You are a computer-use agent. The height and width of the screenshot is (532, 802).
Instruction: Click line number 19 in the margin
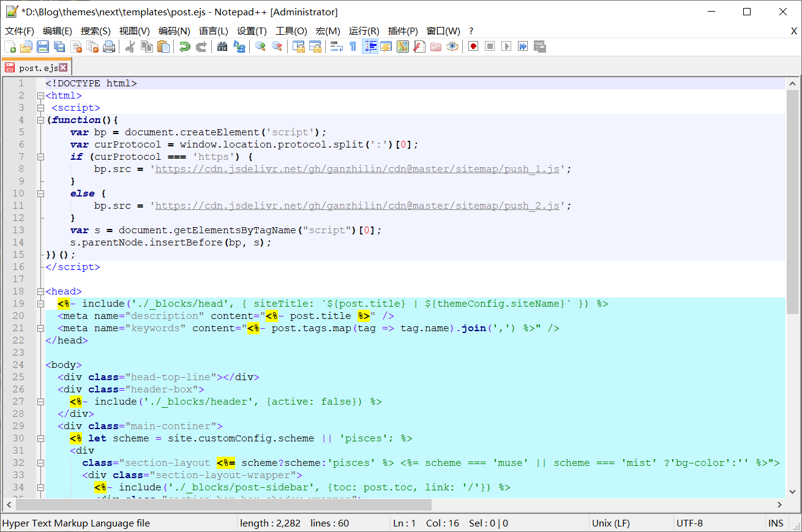tap(18, 304)
